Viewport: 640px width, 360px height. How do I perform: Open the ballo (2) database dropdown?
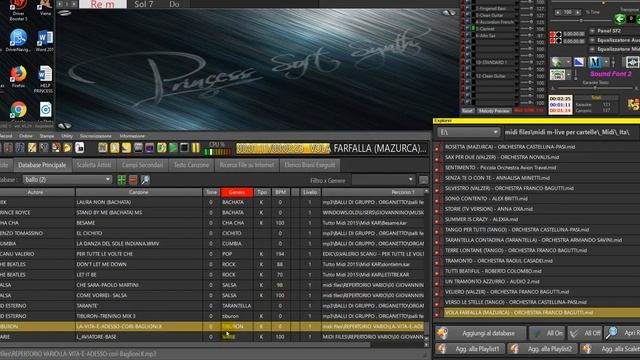pos(67,180)
